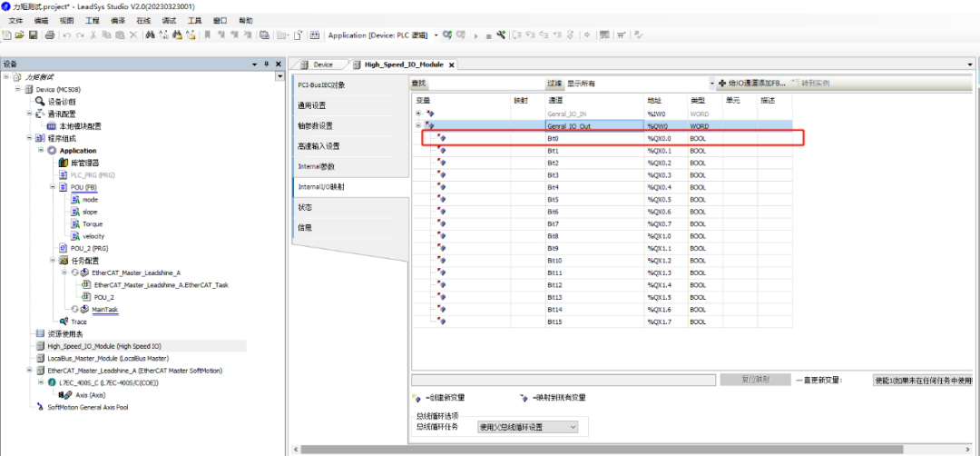Click the 查找 search input field
Viewport: 980px width, 456px height.
pyautogui.click(x=485, y=84)
